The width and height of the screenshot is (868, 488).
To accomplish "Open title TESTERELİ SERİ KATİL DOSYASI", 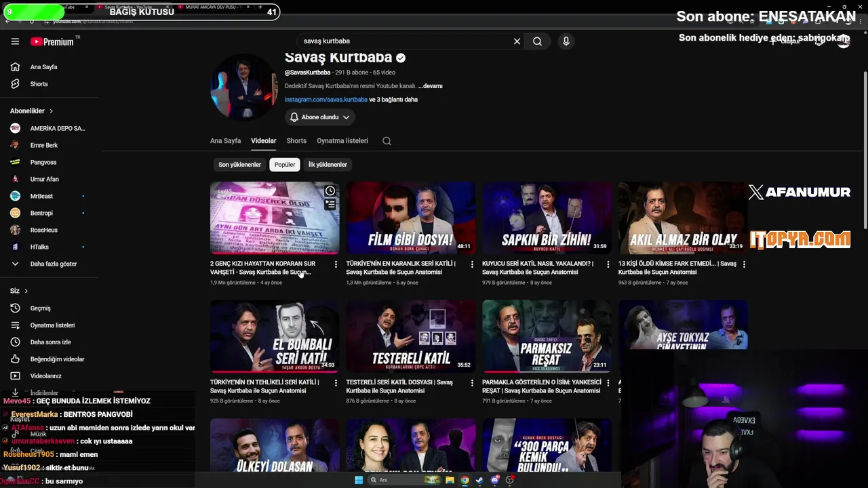I will (x=399, y=386).
